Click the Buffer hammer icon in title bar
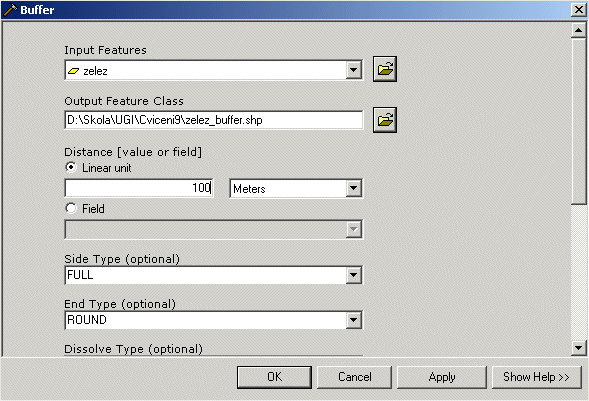 pyautogui.click(x=10, y=10)
